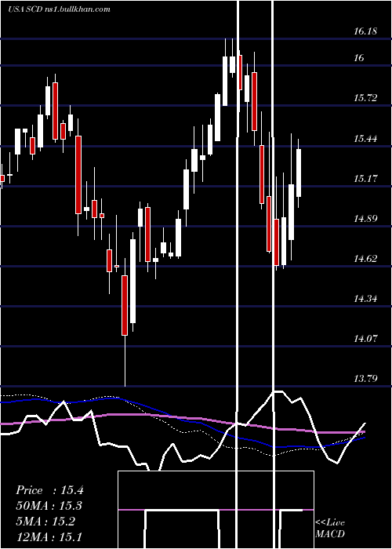The height and width of the screenshot is (549, 392).
Task: Click the 'USA SCD ns1.bullkhan.com' title text
Action: [59, 9]
